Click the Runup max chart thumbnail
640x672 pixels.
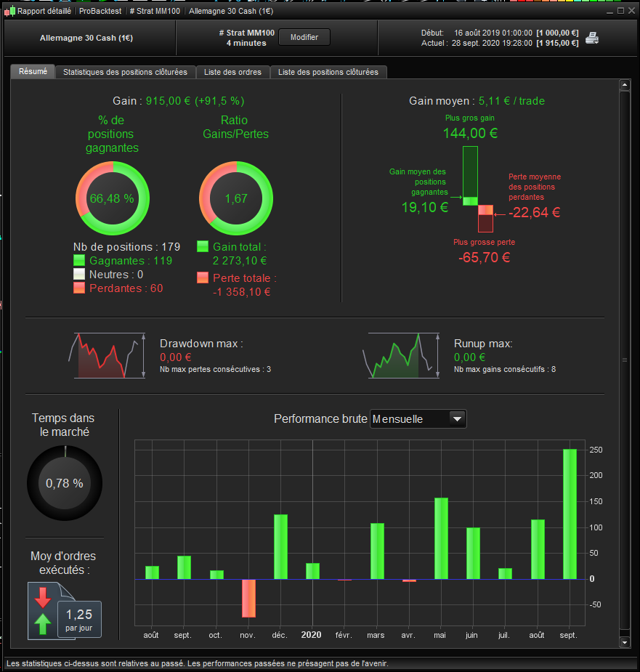pos(401,355)
